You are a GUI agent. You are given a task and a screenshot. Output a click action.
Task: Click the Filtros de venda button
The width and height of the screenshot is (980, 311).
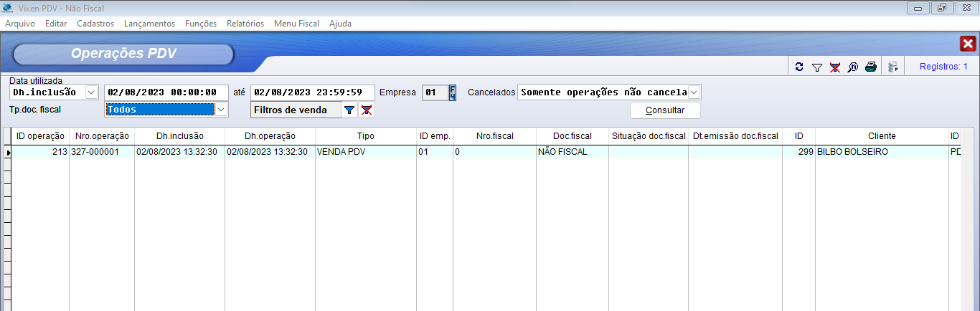[x=296, y=110]
